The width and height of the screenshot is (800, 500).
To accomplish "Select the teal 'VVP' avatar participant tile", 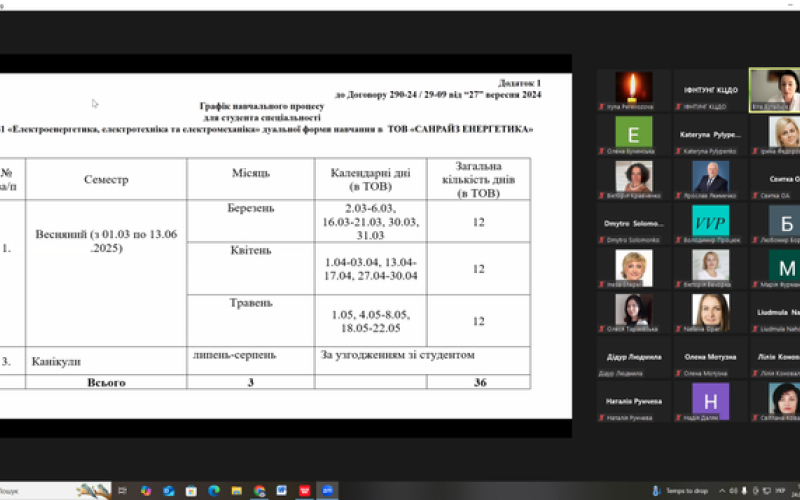I will click(710, 223).
